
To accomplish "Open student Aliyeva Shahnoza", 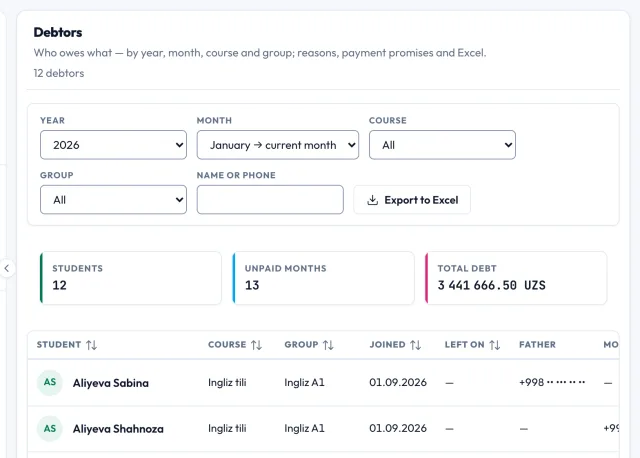I will (x=118, y=429).
